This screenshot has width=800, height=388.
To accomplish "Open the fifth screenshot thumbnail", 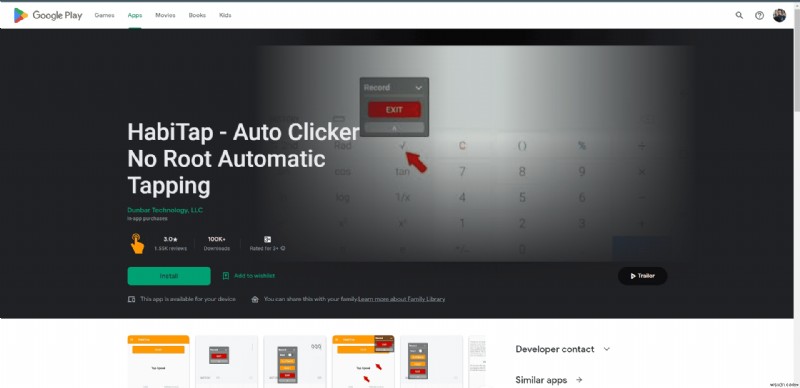I will [x=432, y=361].
